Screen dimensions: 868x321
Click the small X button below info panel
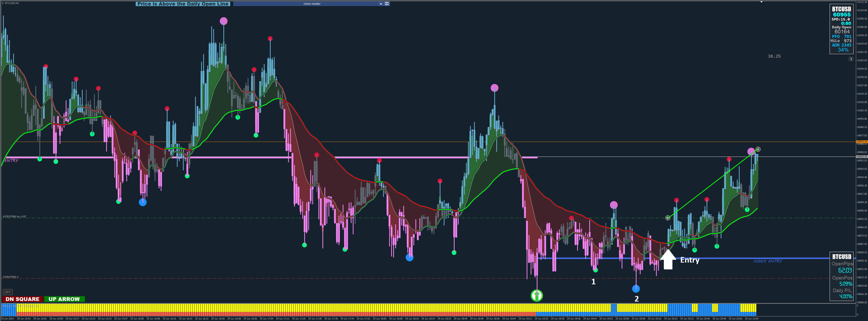click(x=851, y=59)
